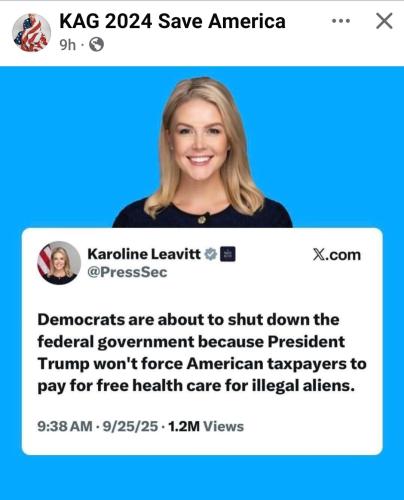Click the blue verified checkmark badge
404x500 pixels.
(x=210, y=254)
